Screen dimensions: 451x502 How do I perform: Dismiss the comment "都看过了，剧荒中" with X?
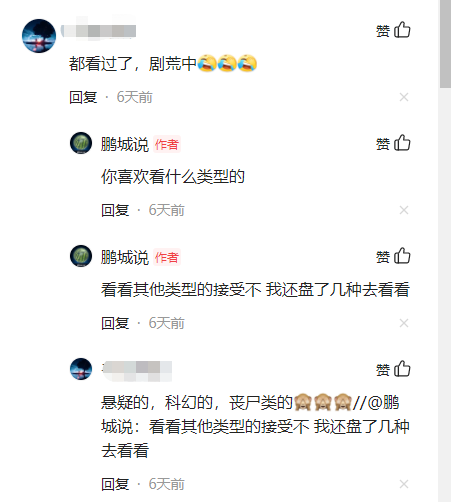pyautogui.click(x=404, y=97)
